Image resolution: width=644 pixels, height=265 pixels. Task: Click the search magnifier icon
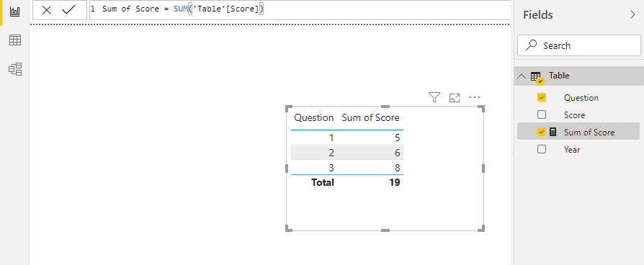click(531, 45)
